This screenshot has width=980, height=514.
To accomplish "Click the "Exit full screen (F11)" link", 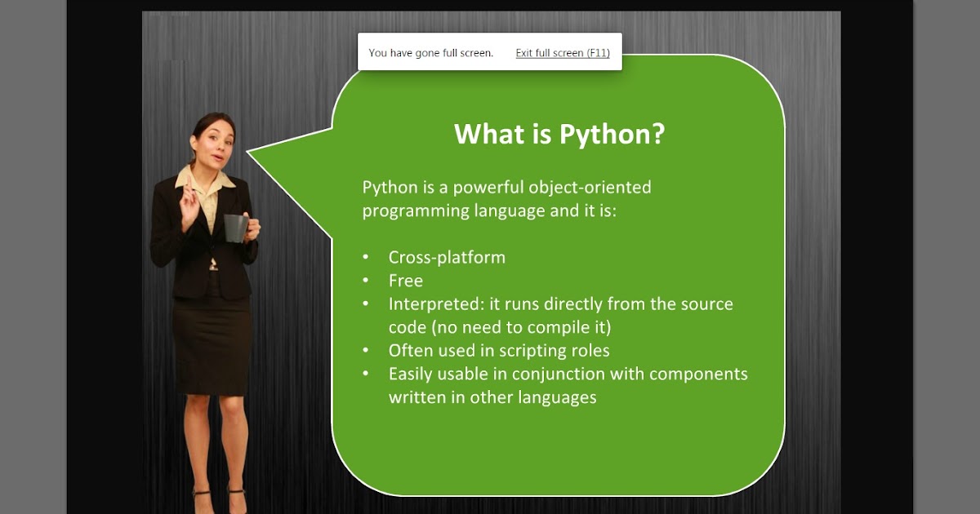I will point(562,52).
